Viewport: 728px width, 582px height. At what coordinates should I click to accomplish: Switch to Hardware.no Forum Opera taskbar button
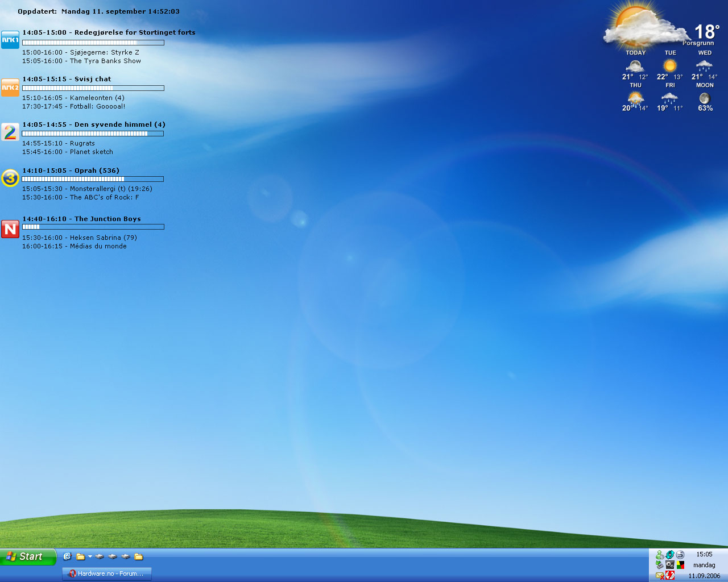point(107,574)
